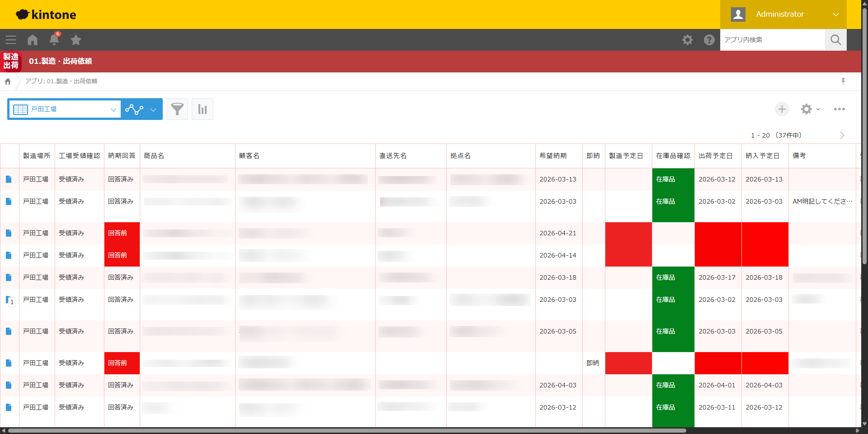
Task: Open the favorites star icon
Action: pyautogui.click(x=76, y=40)
